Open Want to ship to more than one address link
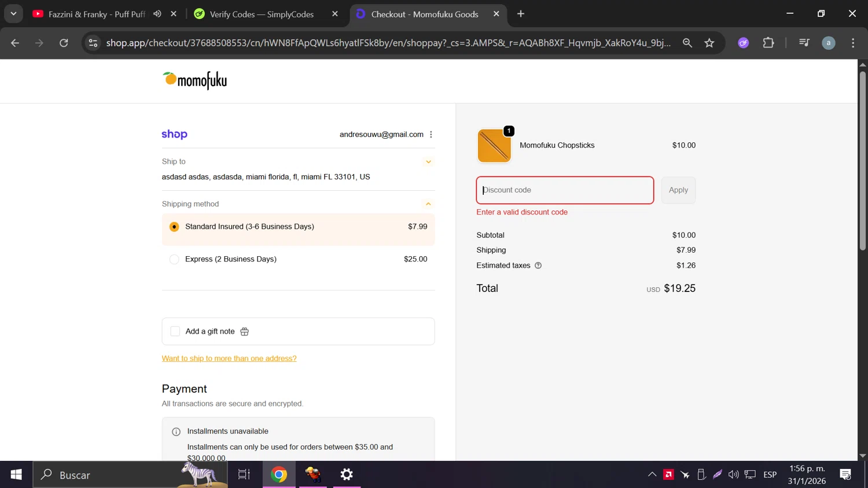Screen dimensions: 868x488 [x=229, y=358]
